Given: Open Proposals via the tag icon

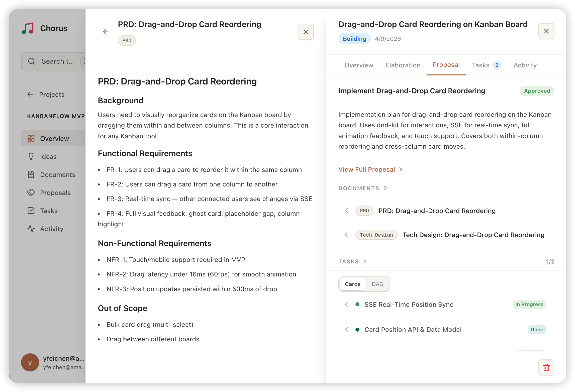Looking at the screenshot, I should point(31,193).
